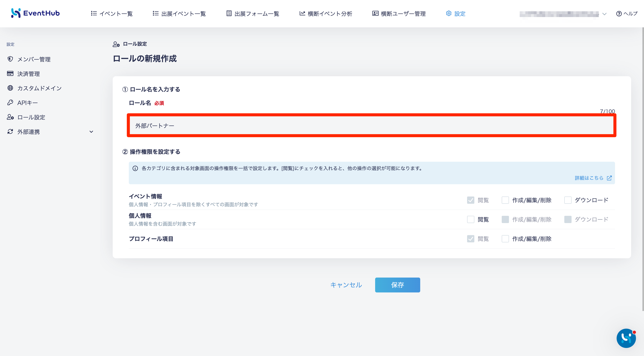Open 出展イベント一覧 in top navigation
644x356 pixels.
pos(179,13)
